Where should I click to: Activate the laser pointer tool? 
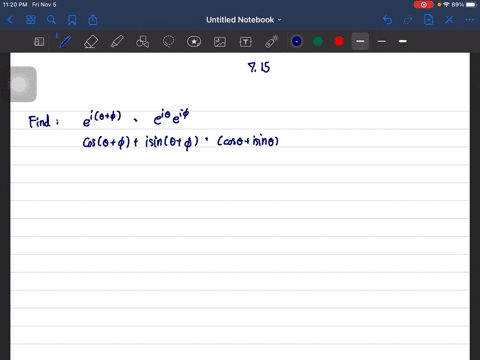(272, 42)
